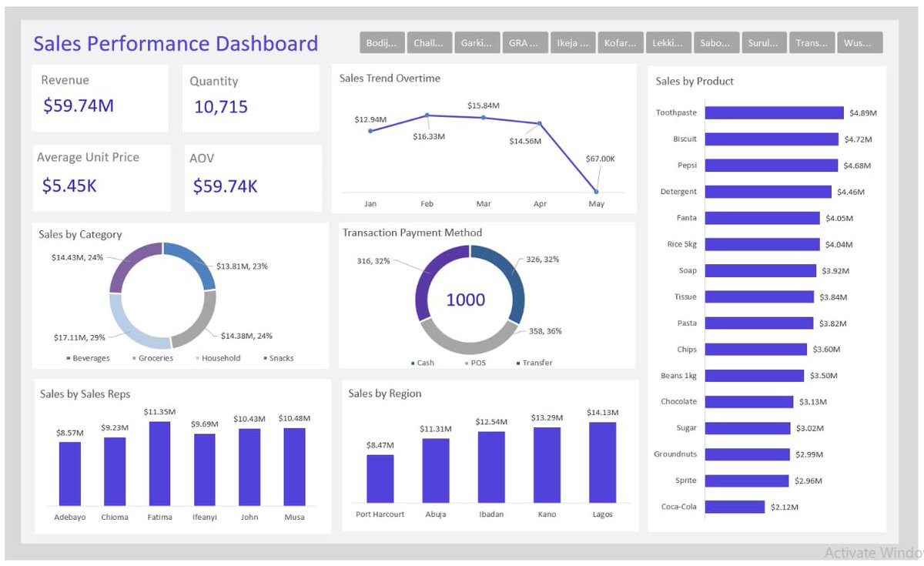Select the Lekki... slicer button
The height and width of the screenshot is (566, 924).
pos(668,43)
